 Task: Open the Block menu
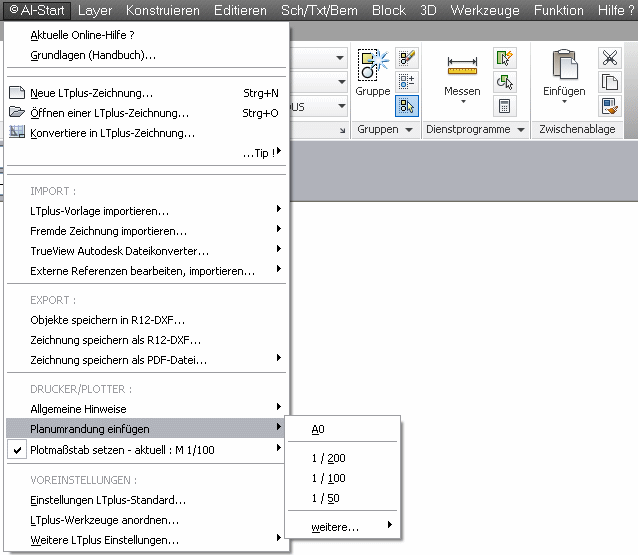[x=389, y=10]
